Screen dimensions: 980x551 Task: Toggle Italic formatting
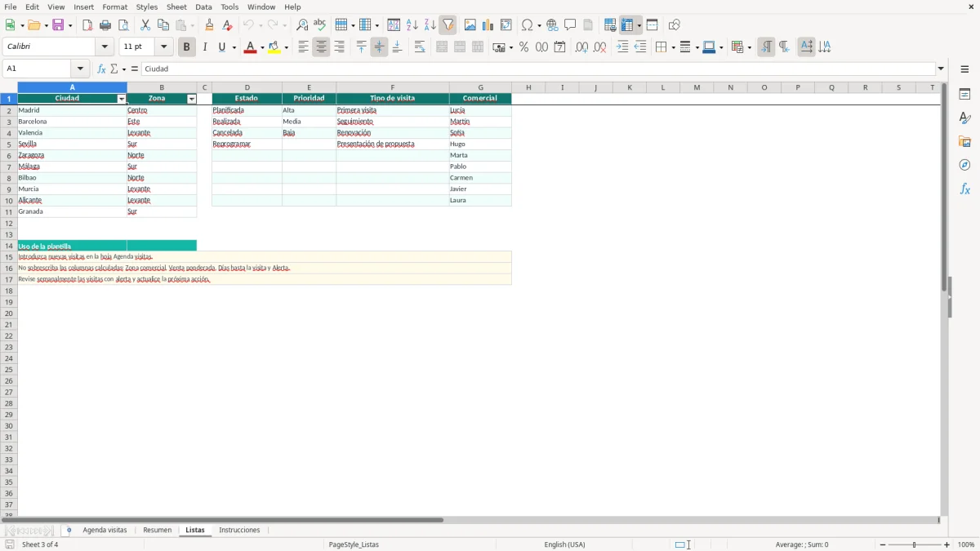[x=204, y=47]
